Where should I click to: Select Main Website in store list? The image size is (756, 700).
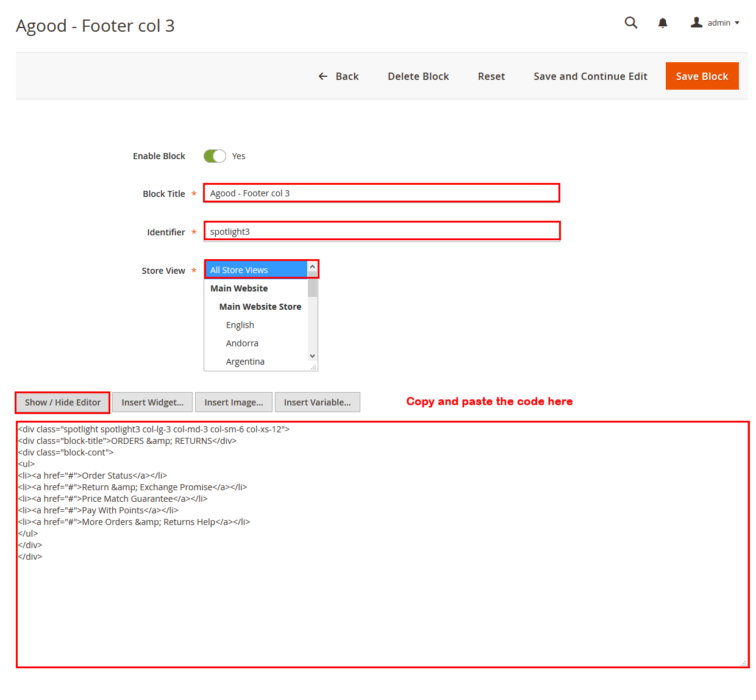[x=256, y=288]
